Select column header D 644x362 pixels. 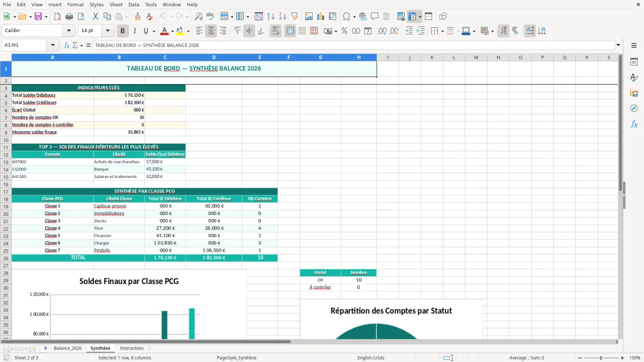(214, 57)
